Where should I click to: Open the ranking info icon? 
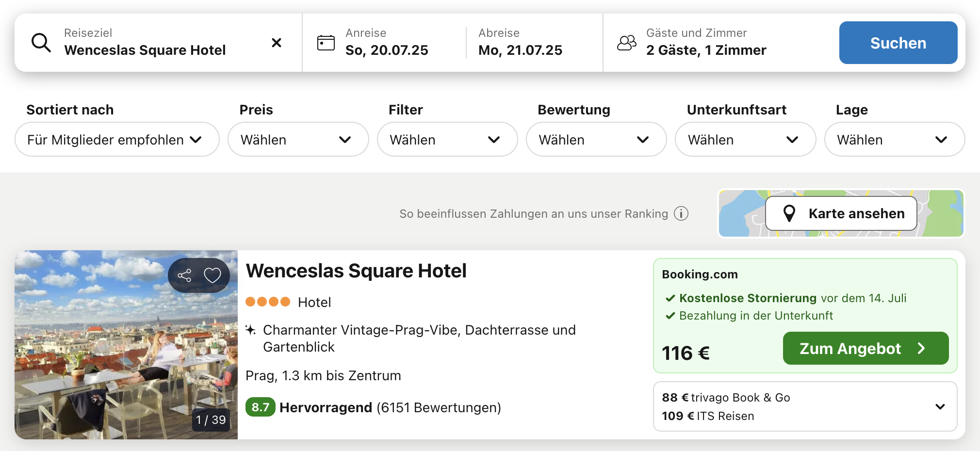(681, 213)
